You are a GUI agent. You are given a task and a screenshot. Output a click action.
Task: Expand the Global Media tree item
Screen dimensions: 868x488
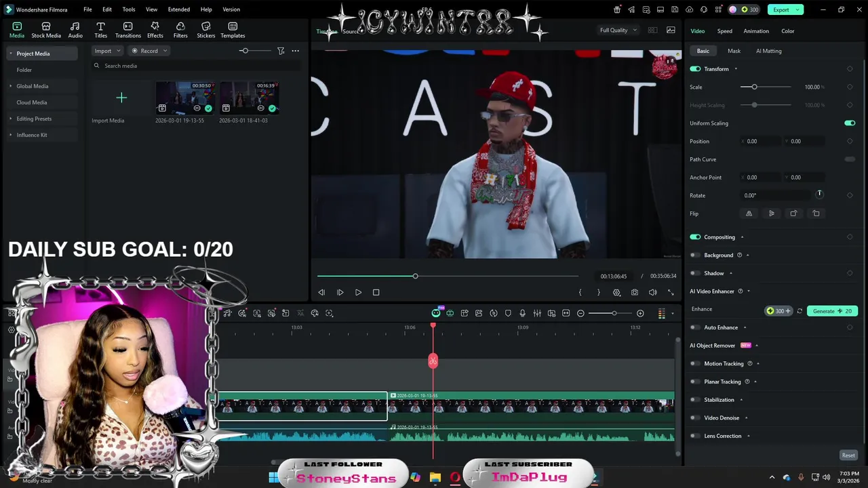coord(11,86)
